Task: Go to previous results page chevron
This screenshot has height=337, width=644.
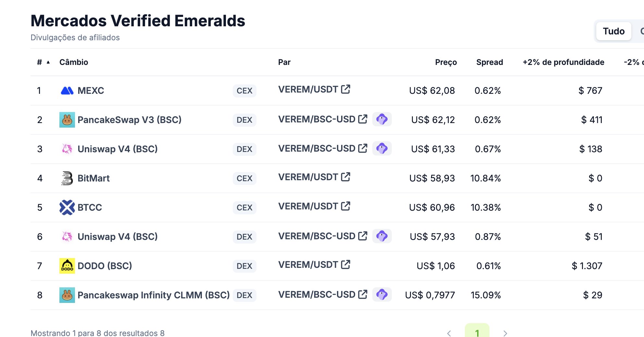Action: [449, 333]
